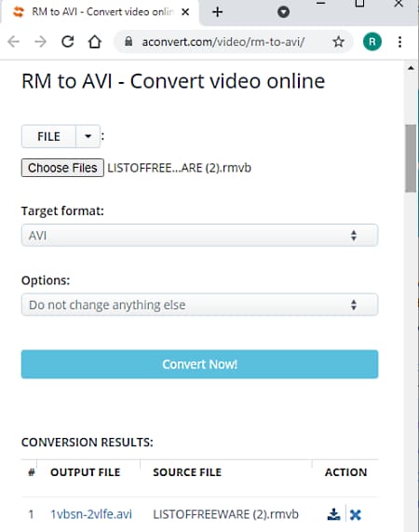Expand the FILE source type dropdown arrow

(88, 136)
